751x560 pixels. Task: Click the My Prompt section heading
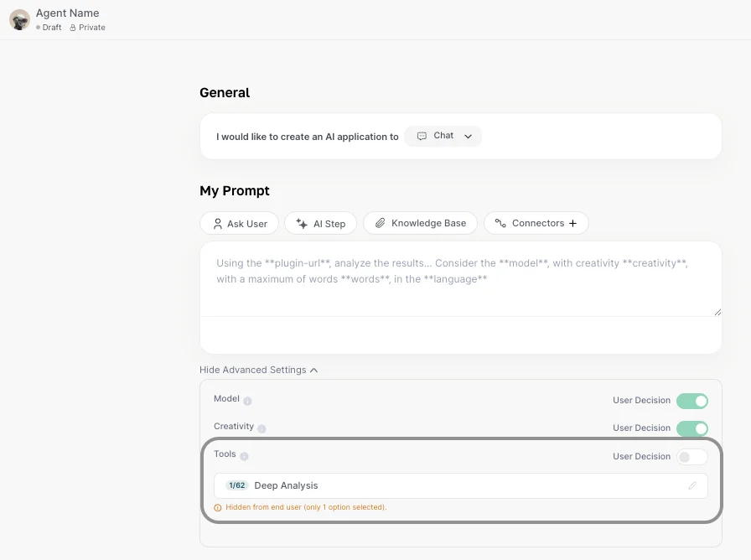coord(235,190)
